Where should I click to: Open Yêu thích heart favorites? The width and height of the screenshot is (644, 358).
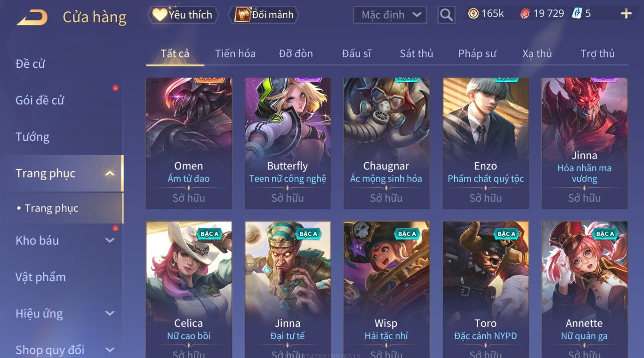point(183,15)
